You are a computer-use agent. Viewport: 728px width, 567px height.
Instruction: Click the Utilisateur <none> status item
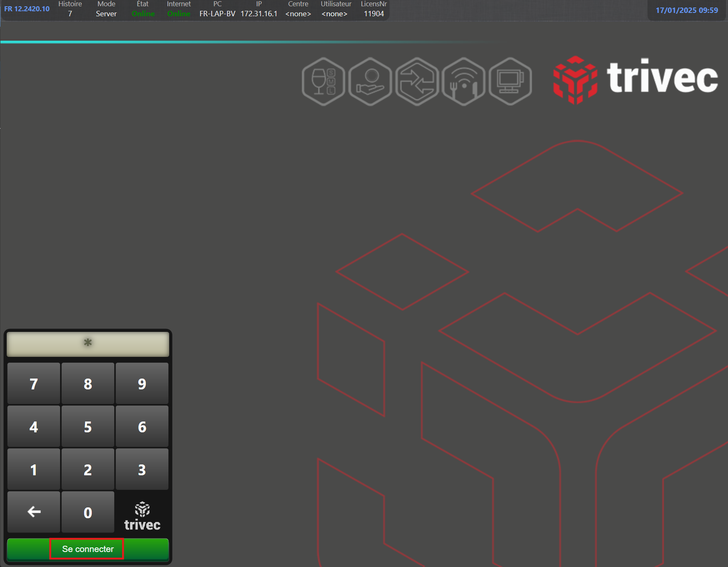[335, 9]
